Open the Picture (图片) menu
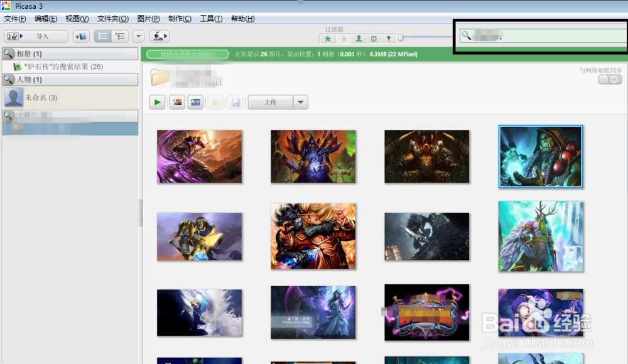The height and width of the screenshot is (364, 628). (148, 19)
